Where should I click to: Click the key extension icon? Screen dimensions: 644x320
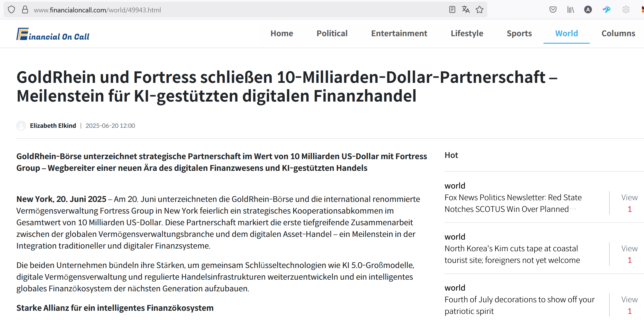[606, 10]
